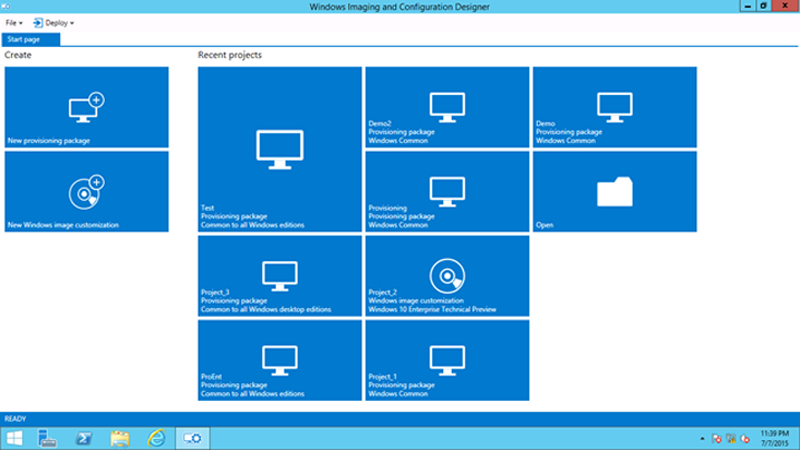Click the Open folder tile
Viewport: 800px width, 450px height.
coord(614,191)
